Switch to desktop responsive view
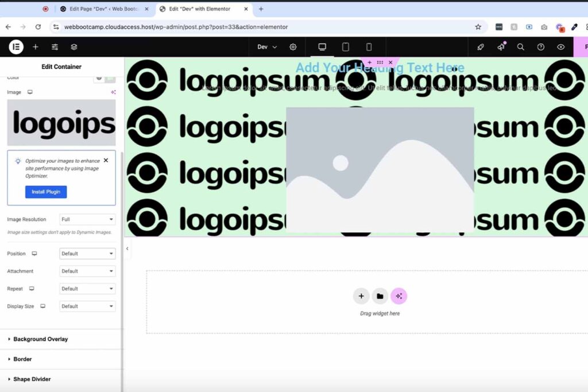The image size is (588, 392). pos(322,47)
